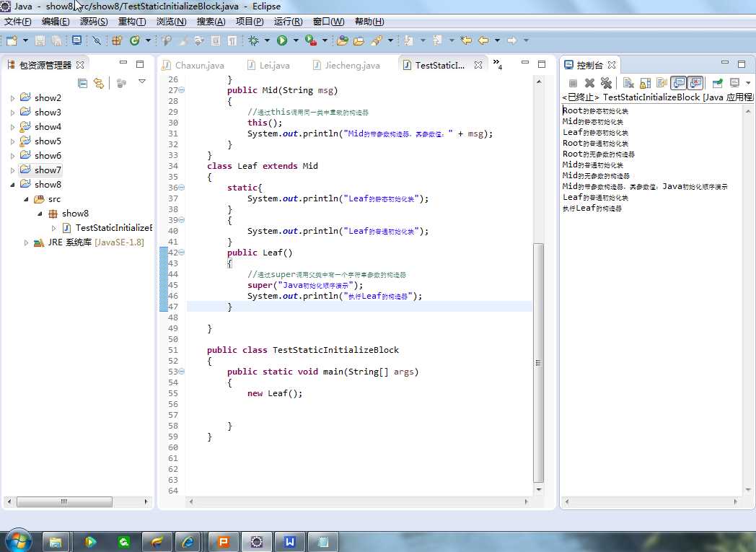Click the Pin Console icon
This screenshot has width=756, height=552.
(x=717, y=84)
